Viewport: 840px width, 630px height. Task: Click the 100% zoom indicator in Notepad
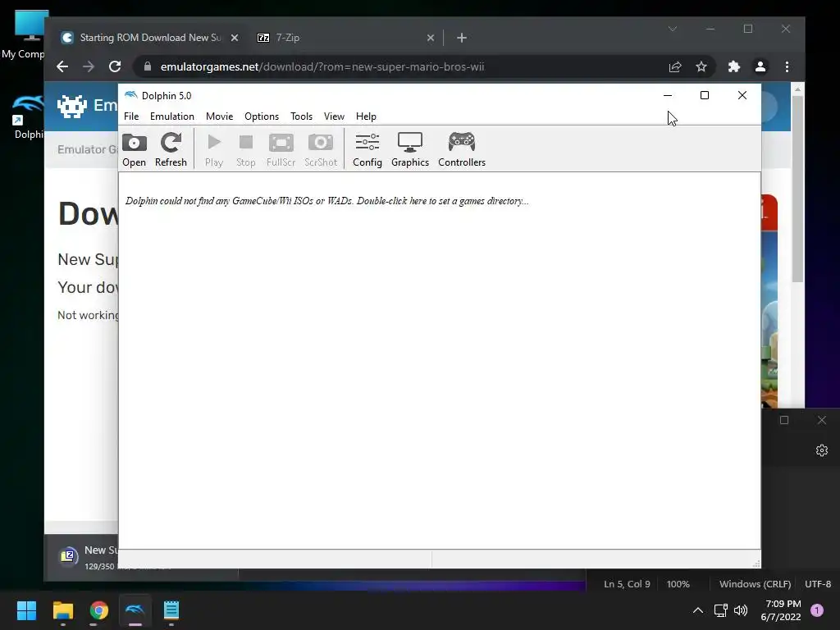[x=678, y=584]
